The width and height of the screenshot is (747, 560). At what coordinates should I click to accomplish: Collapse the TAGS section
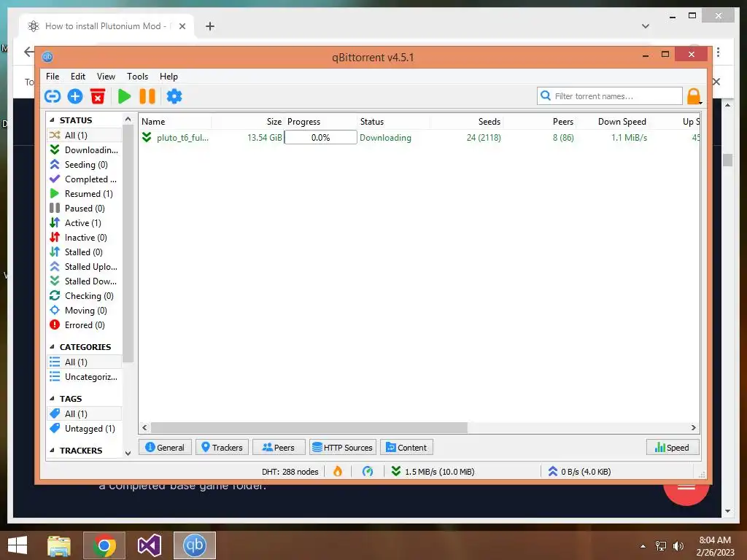[52, 399]
